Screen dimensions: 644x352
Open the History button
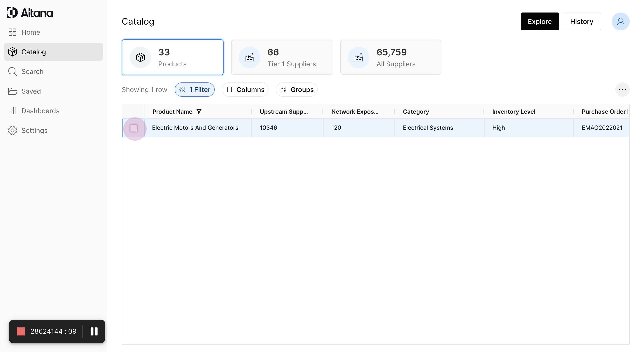pos(581,21)
